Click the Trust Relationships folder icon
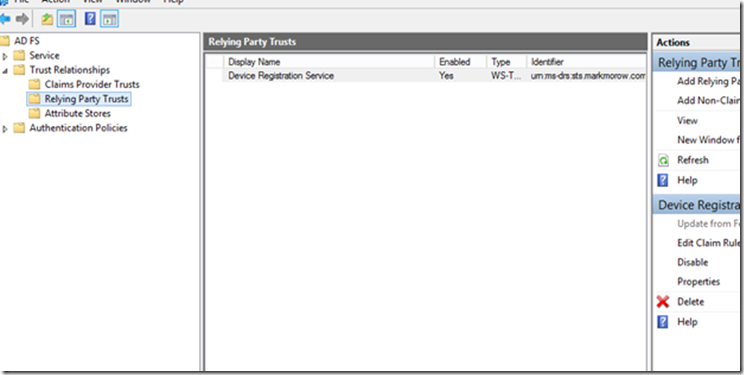 pos(19,70)
